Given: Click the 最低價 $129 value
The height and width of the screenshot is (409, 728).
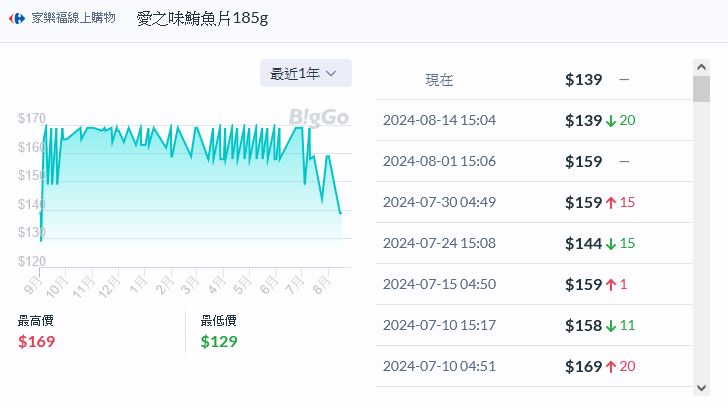Looking at the screenshot, I should tap(219, 342).
